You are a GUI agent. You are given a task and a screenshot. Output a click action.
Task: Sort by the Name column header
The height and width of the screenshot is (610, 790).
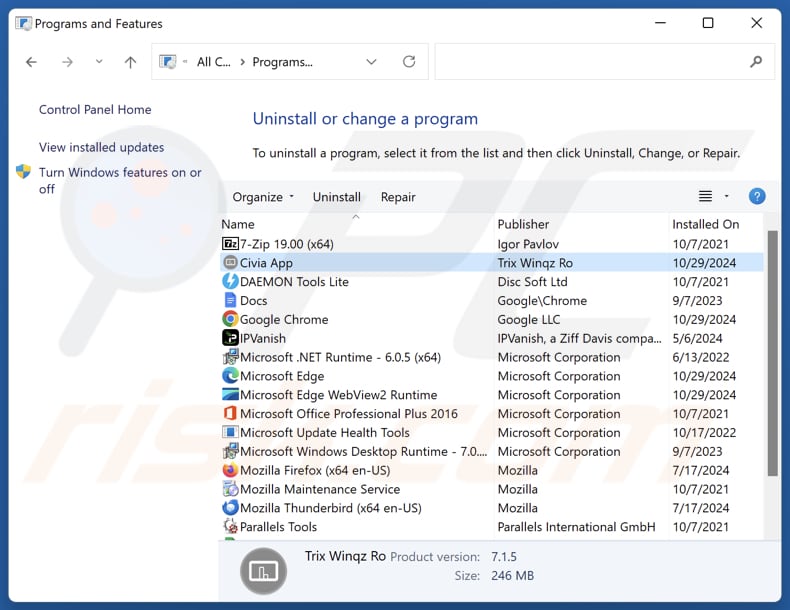(238, 224)
